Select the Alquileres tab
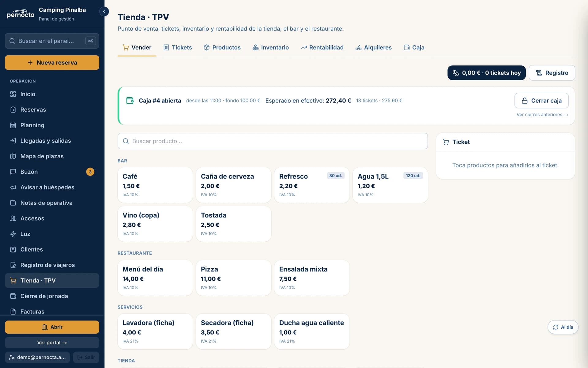588x368 pixels. click(x=373, y=48)
